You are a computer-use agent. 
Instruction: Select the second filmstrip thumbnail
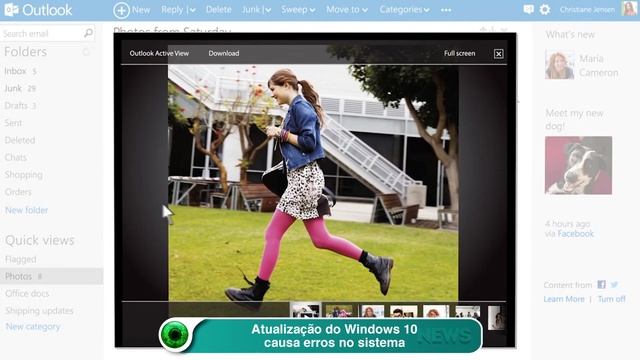point(339,311)
